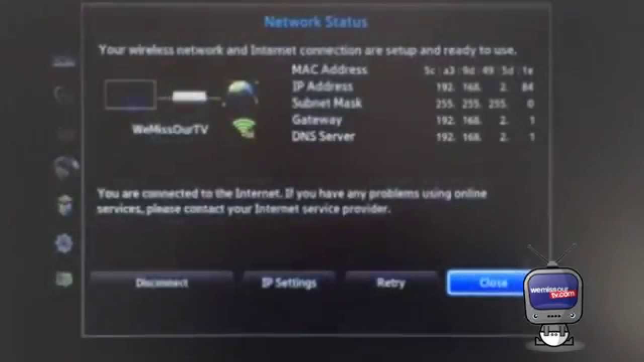Click the Internet globe icon in diagram
The width and height of the screenshot is (644, 362).
click(243, 92)
